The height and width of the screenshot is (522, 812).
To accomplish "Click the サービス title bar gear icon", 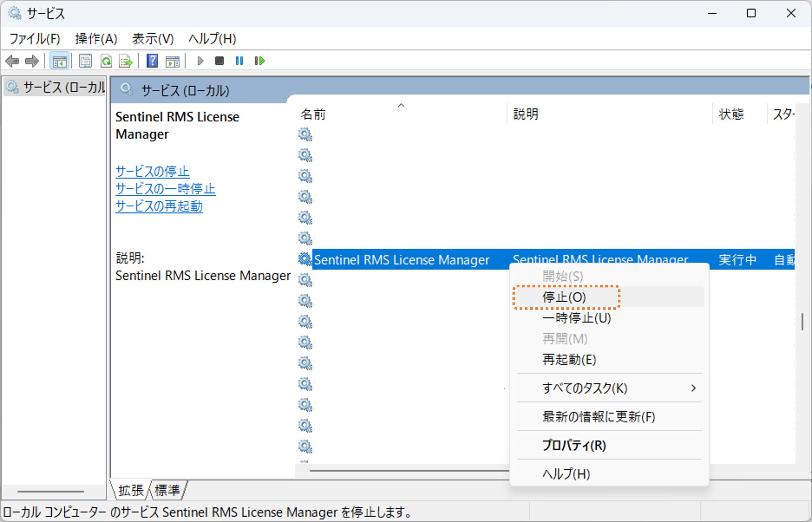I will 15,14.
